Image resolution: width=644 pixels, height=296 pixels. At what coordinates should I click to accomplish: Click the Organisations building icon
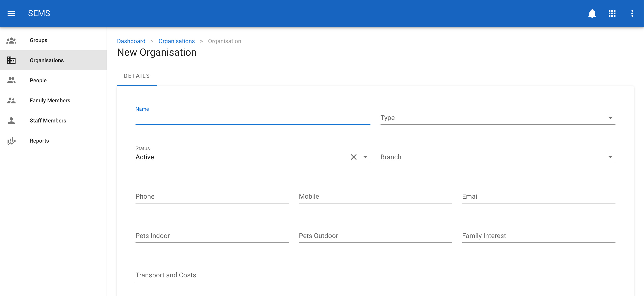(x=11, y=60)
